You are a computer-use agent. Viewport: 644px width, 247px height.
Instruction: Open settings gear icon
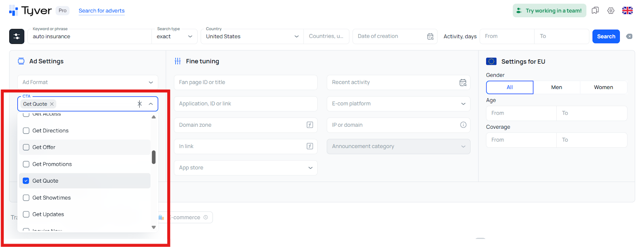(x=611, y=10)
